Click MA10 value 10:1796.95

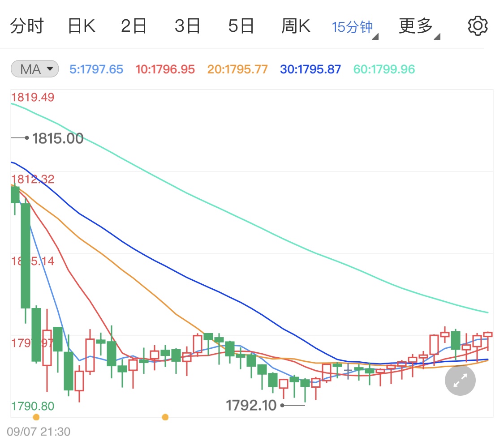165,69
